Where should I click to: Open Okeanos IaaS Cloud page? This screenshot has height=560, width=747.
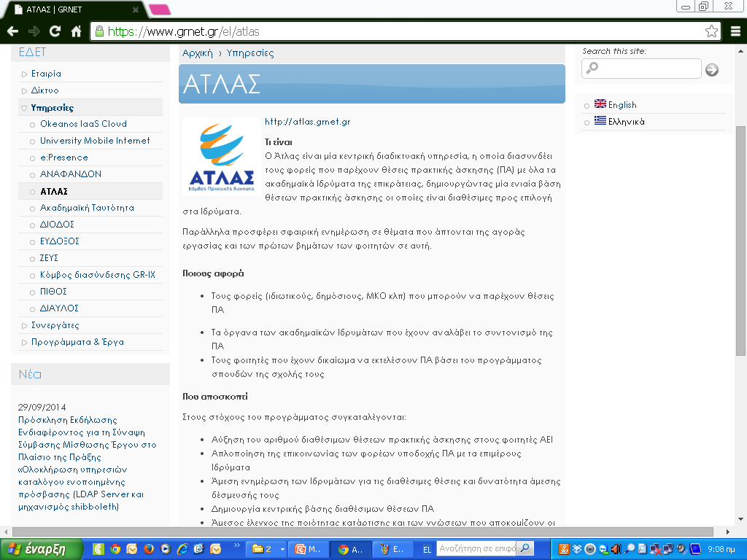83,124
